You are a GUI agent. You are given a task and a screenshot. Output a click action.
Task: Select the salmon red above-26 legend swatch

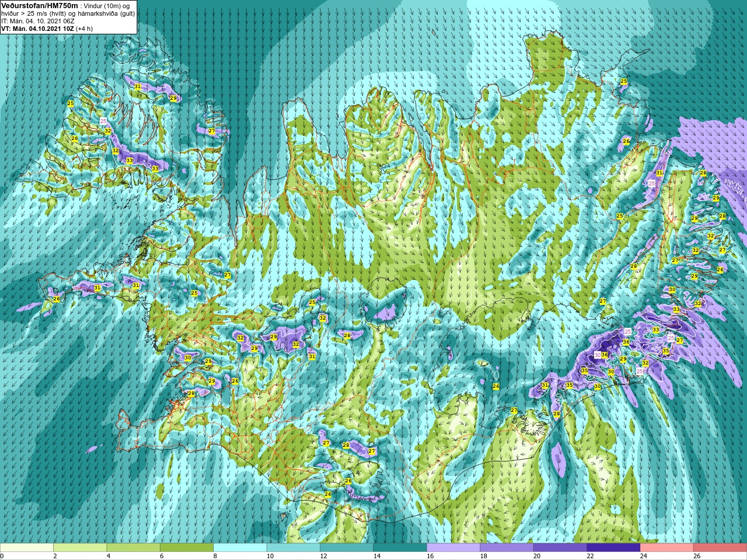pos(721,548)
